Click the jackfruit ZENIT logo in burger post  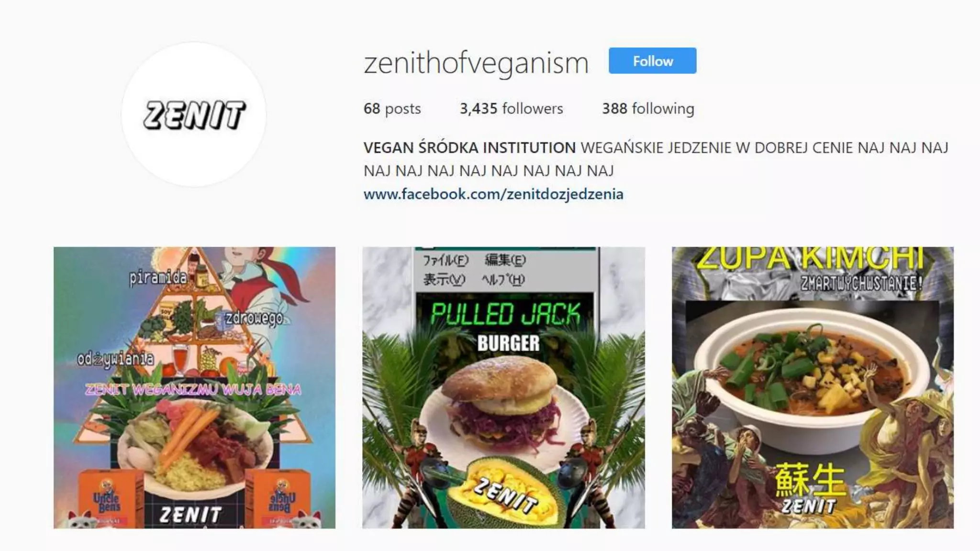(x=507, y=493)
